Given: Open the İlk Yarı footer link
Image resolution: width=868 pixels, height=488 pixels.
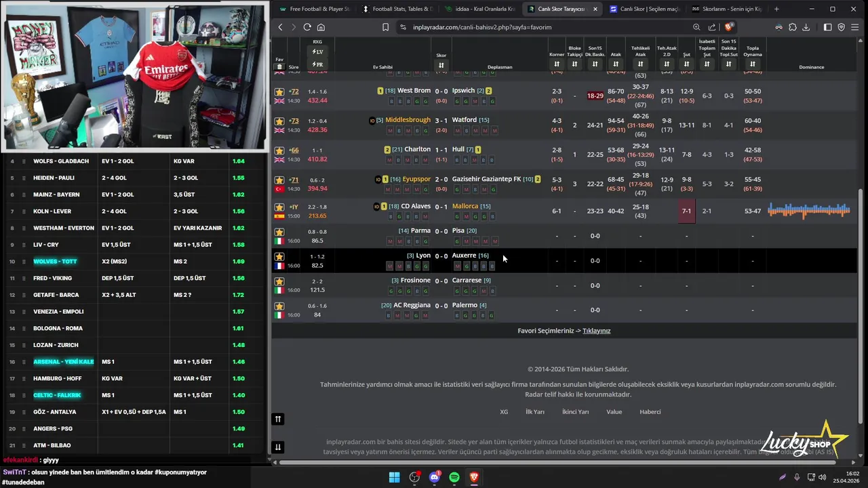Looking at the screenshot, I should (535, 411).
